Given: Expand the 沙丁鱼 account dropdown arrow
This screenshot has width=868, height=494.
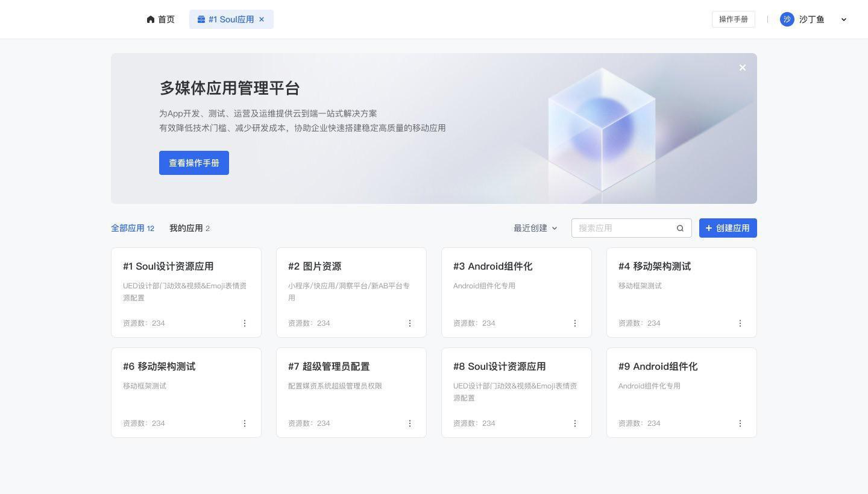Looking at the screenshot, I should tap(844, 19).
